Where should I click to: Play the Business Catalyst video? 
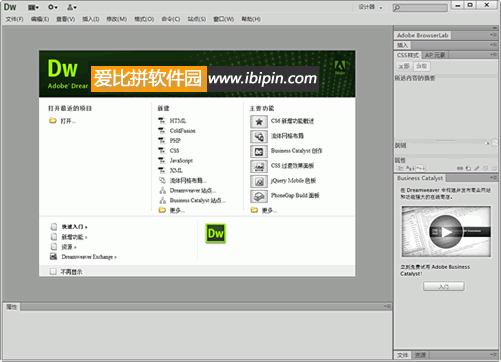pyautogui.click(x=446, y=232)
